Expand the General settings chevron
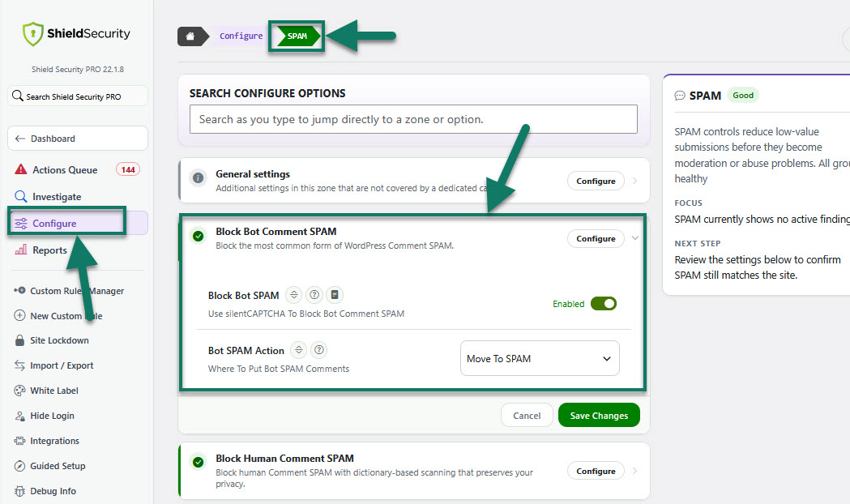The width and height of the screenshot is (850, 504). (x=634, y=181)
